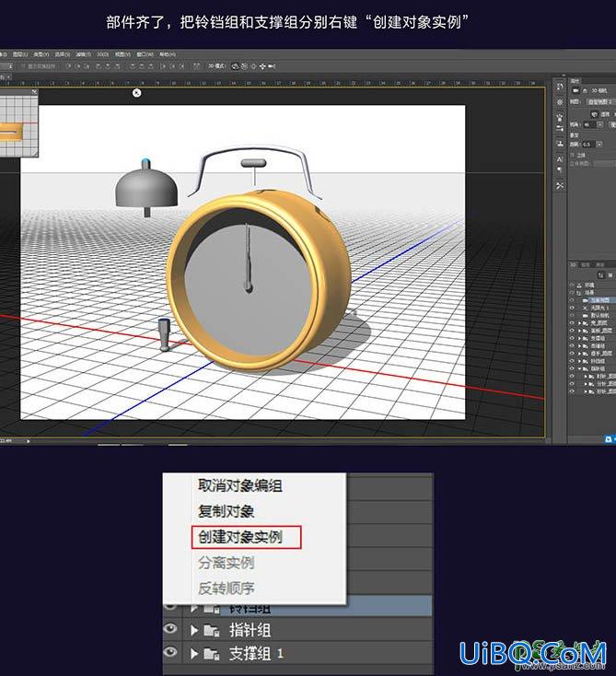Open the 视图 自定视图 dropdown in Properties
Screen dimensions: 616x676
point(601,102)
